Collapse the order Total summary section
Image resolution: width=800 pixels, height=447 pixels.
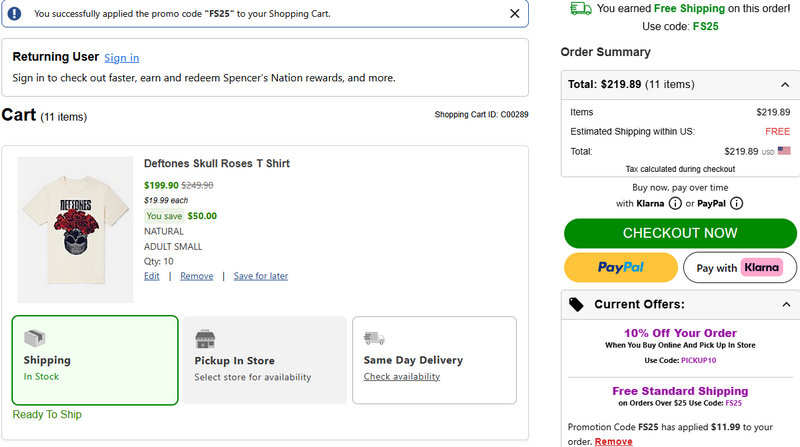pyautogui.click(x=784, y=85)
